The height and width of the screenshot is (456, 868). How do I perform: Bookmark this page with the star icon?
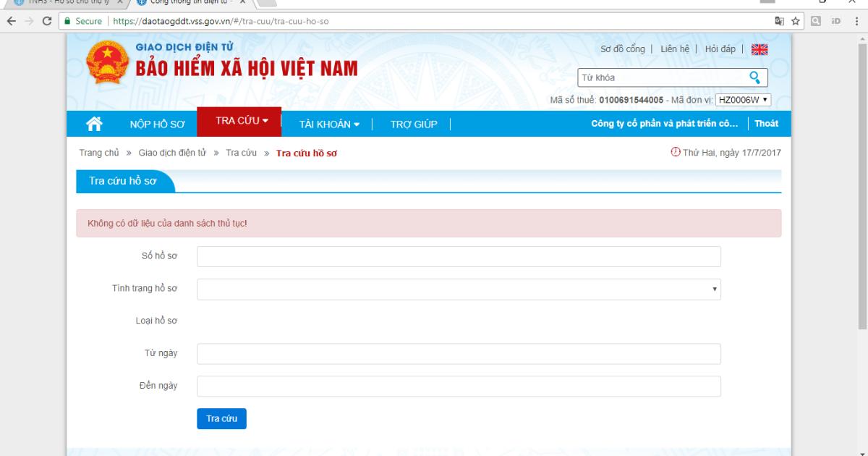(795, 21)
